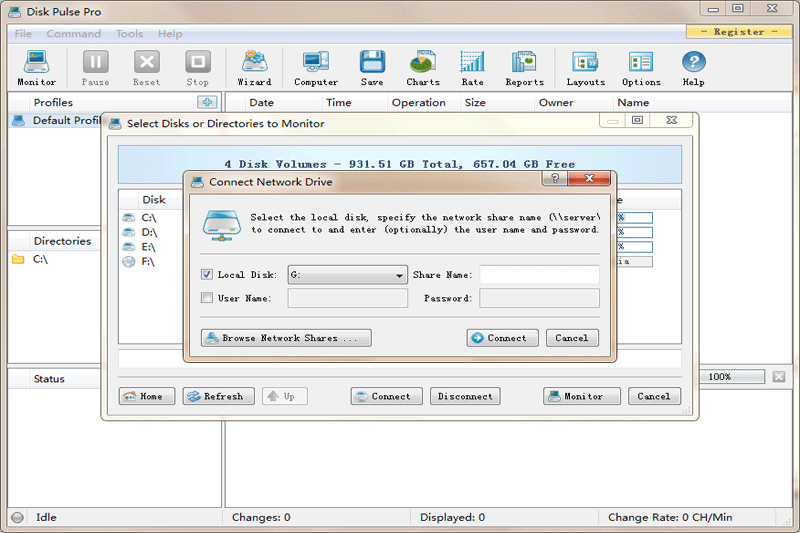Click Connect button in Select Disks dialog
800x533 pixels.
386,396
